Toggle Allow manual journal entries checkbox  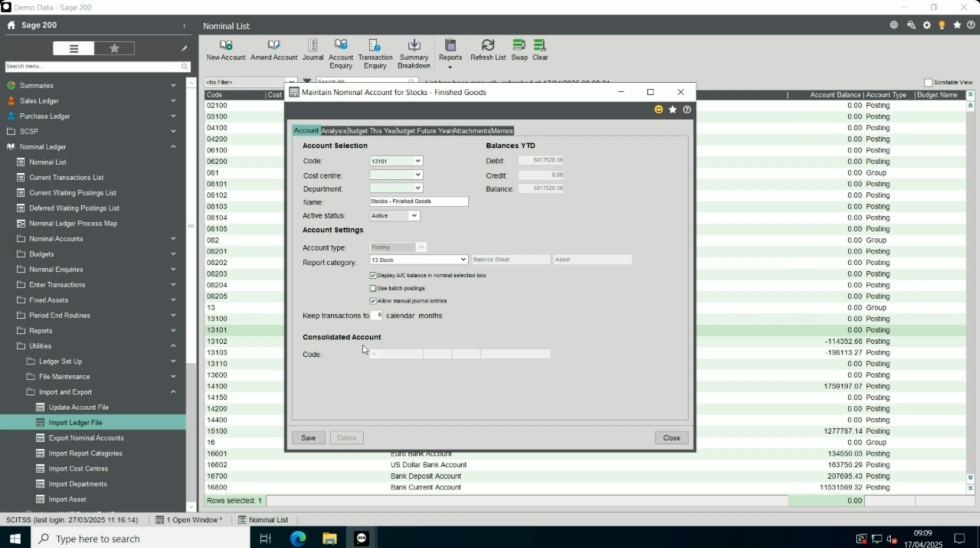373,301
